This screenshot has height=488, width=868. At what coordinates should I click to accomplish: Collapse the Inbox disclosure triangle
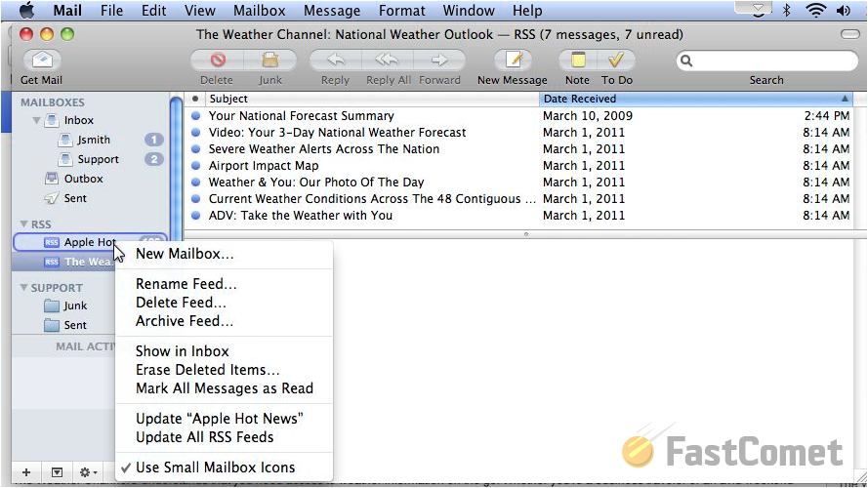pos(36,120)
